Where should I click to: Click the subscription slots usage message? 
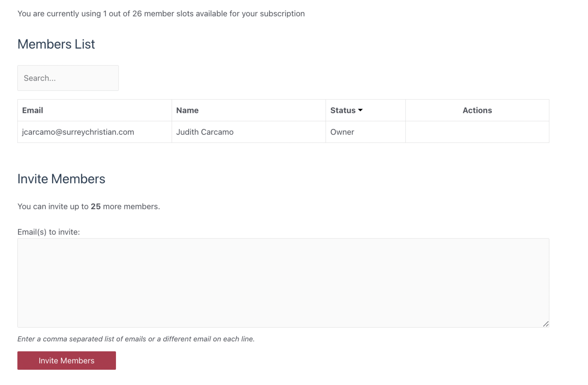click(x=161, y=13)
